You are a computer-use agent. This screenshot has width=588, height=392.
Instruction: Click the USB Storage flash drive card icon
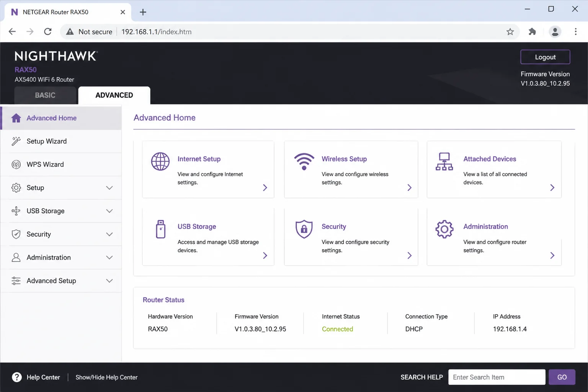point(161,229)
